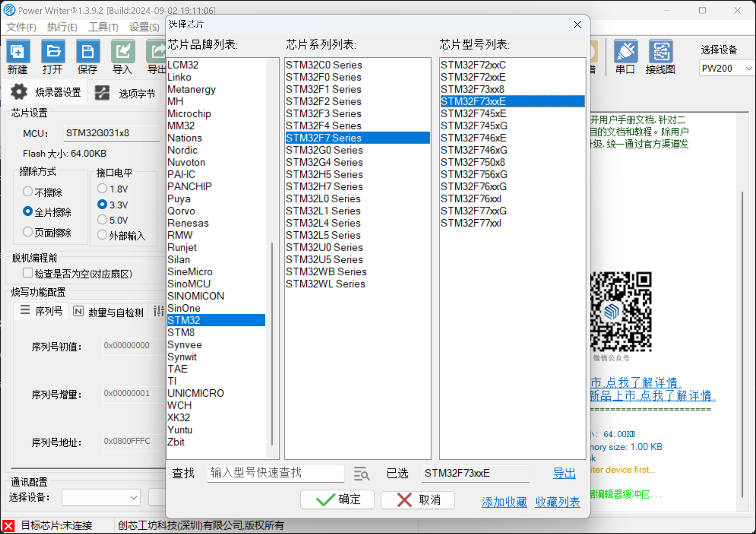Image resolution: width=756 pixels, height=534 pixels.
Task: Click the WeChat QR code image
Action: click(x=621, y=312)
